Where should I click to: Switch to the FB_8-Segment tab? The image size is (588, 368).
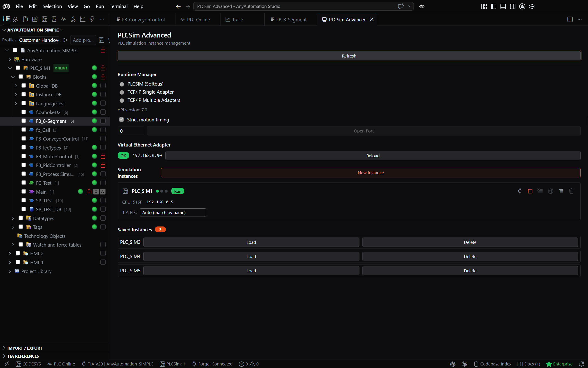point(291,20)
